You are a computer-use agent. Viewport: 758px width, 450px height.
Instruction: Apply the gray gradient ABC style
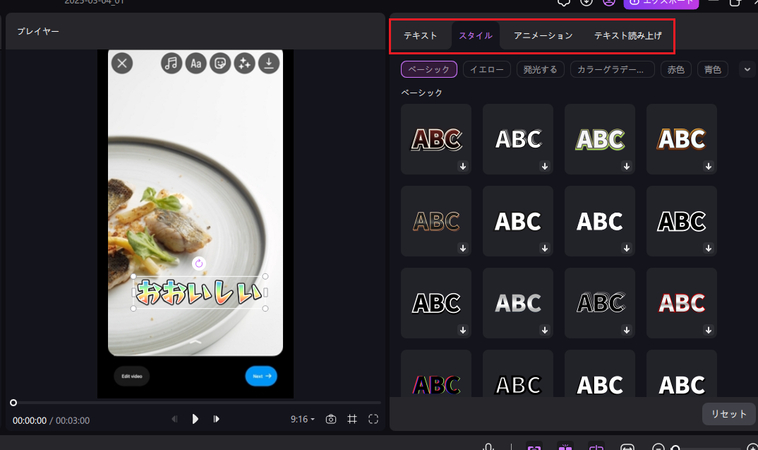[518, 303]
